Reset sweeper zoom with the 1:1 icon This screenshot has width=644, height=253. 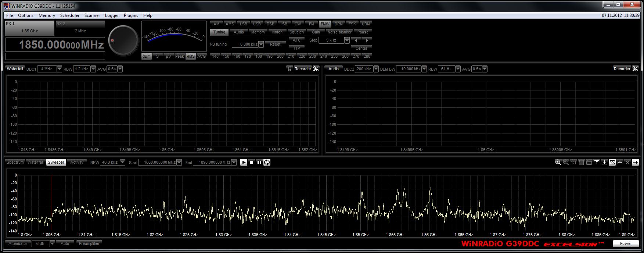pyautogui.click(x=573, y=162)
